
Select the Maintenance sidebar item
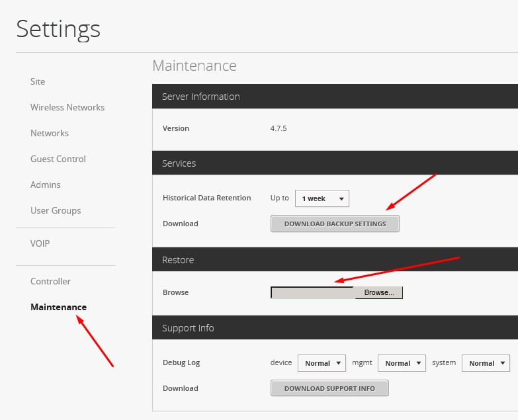tap(58, 307)
